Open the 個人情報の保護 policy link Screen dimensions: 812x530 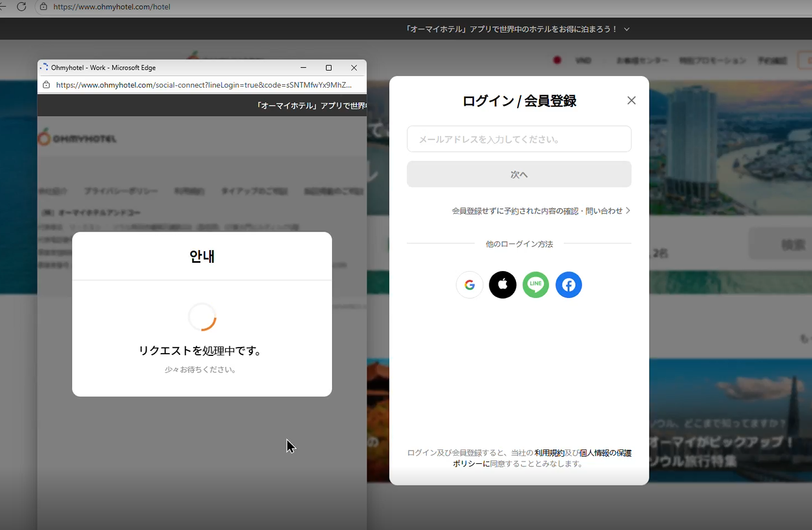coord(605,453)
